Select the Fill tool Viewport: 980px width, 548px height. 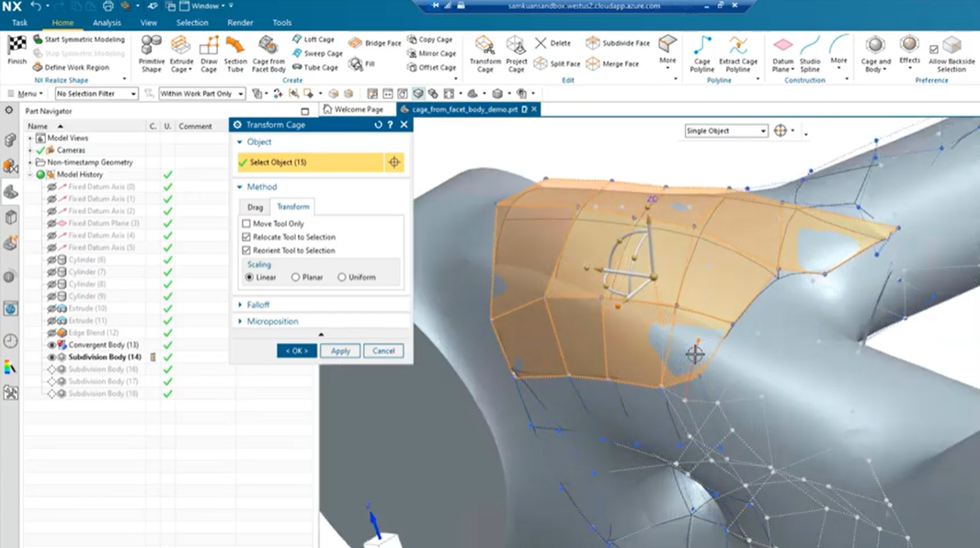[x=362, y=63]
